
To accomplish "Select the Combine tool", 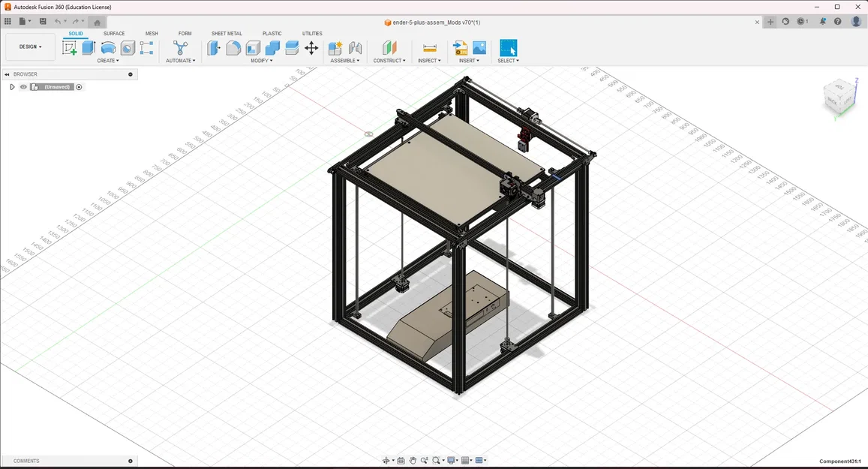I will tap(272, 48).
